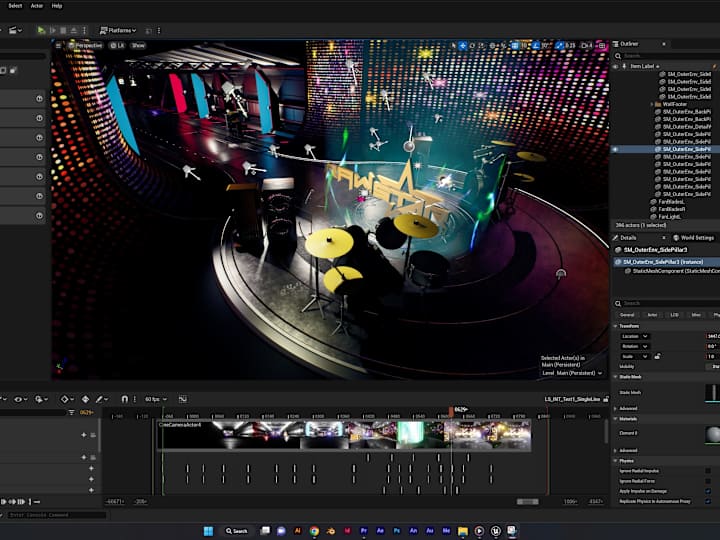Sort the Outliner by Item Label
The width and height of the screenshot is (720, 540).
(644, 66)
